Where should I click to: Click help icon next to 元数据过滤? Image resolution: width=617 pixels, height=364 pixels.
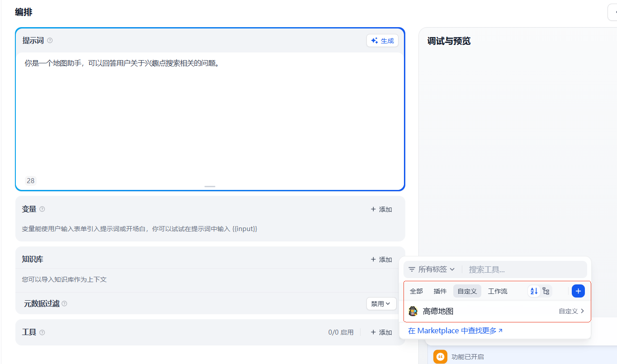click(x=64, y=304)
